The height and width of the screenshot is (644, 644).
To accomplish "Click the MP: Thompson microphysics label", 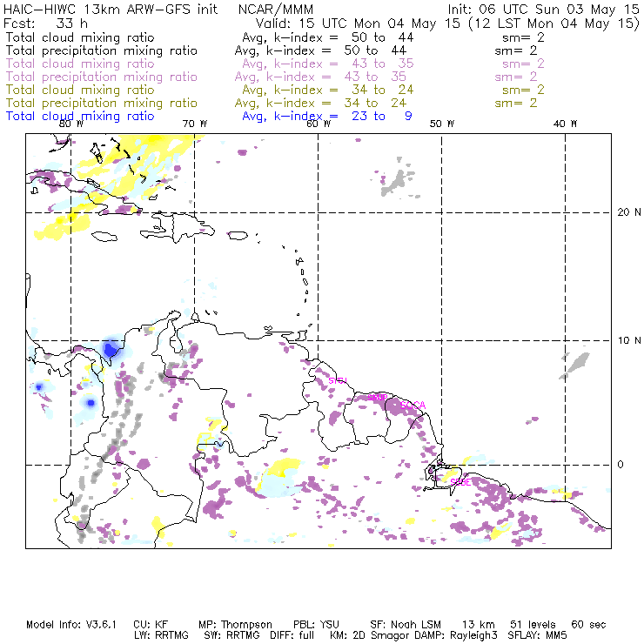I will click(x=235, y=625).
